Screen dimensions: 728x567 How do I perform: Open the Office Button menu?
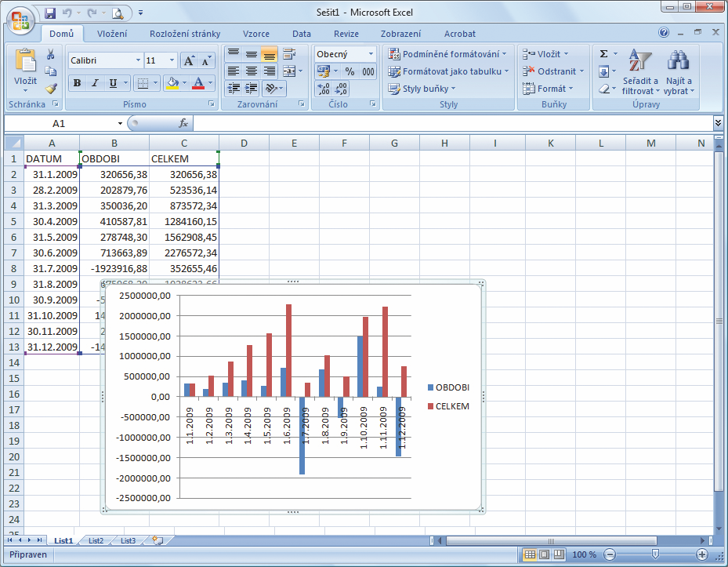20,20
